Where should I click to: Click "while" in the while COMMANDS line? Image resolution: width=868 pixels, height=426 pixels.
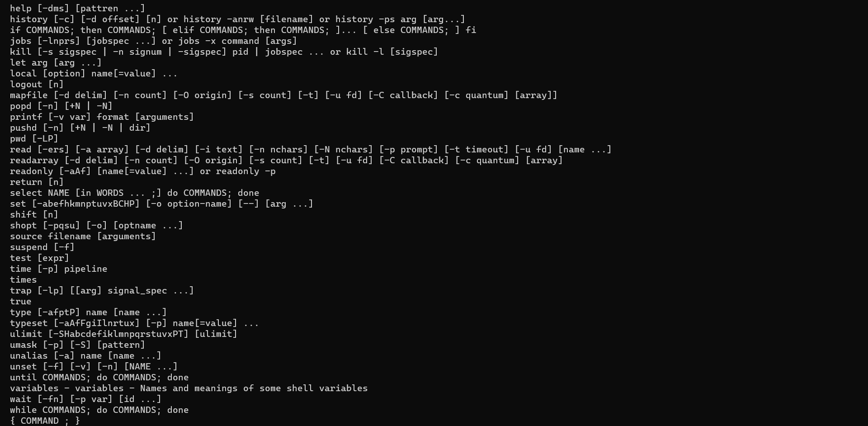[x=23, y=410]
